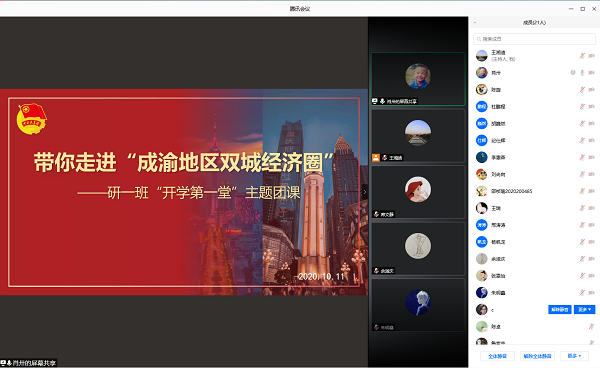Click member c's avatar in the list
This screenshot has height=368, width=600.
pos(482,309)
